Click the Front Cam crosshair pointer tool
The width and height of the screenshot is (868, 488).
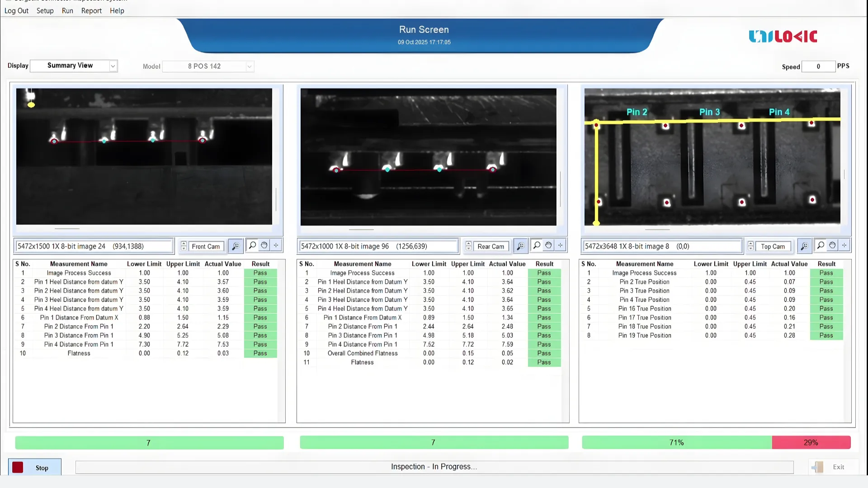click(x=276, y=245)
